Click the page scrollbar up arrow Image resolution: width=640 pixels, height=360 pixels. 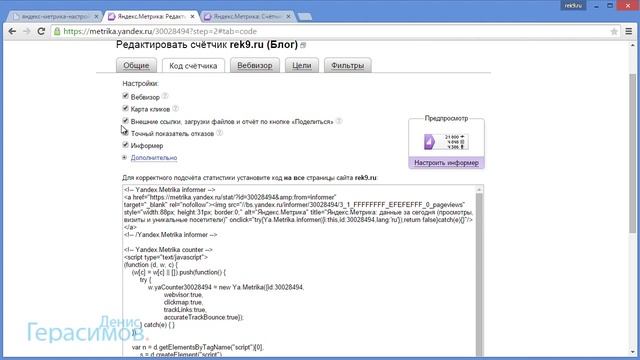(633, 45)
